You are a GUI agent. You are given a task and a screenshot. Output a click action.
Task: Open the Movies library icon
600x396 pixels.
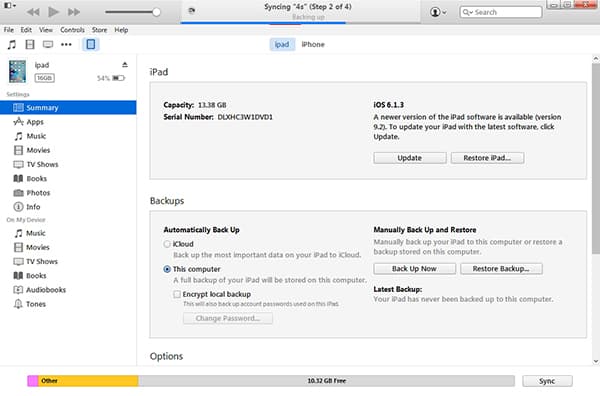[x=30, y=44]
